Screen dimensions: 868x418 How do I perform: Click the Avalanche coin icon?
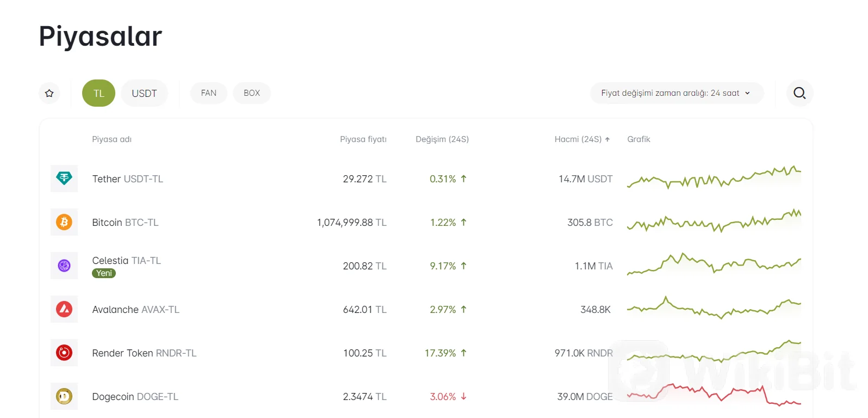64,309
